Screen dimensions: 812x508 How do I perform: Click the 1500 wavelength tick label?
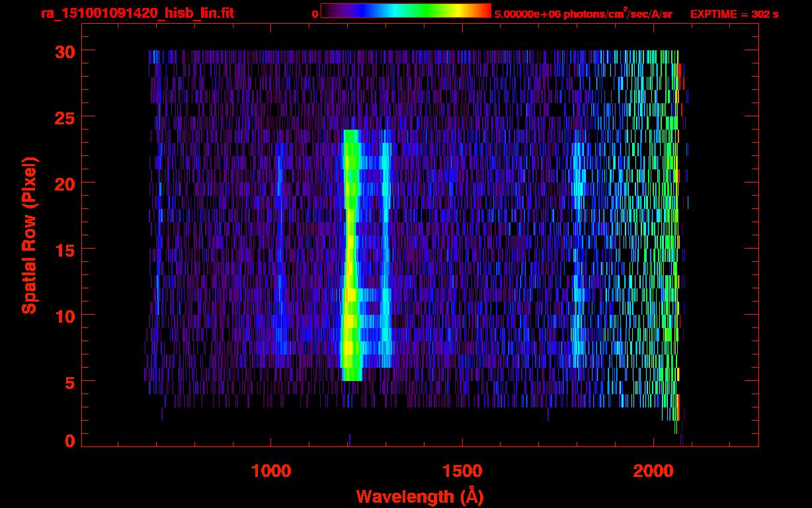[462, 470]
